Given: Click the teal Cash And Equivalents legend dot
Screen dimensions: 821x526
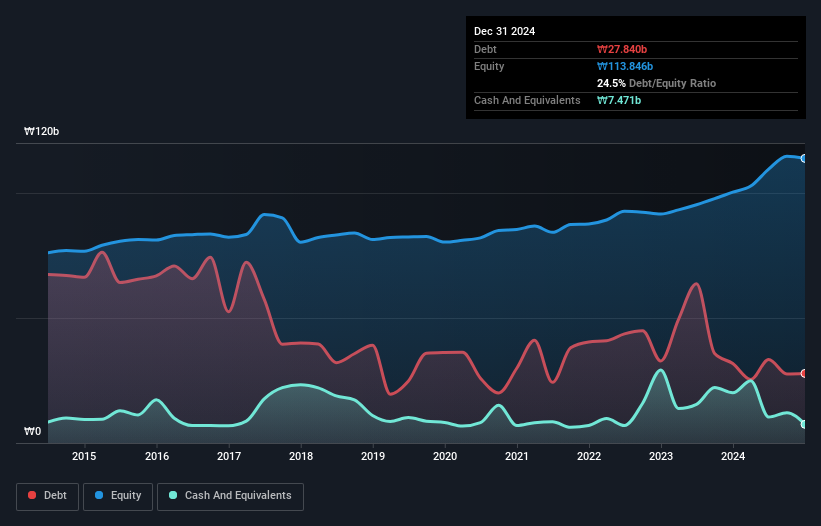Looking at the screenshot, I should coord(173,495).
